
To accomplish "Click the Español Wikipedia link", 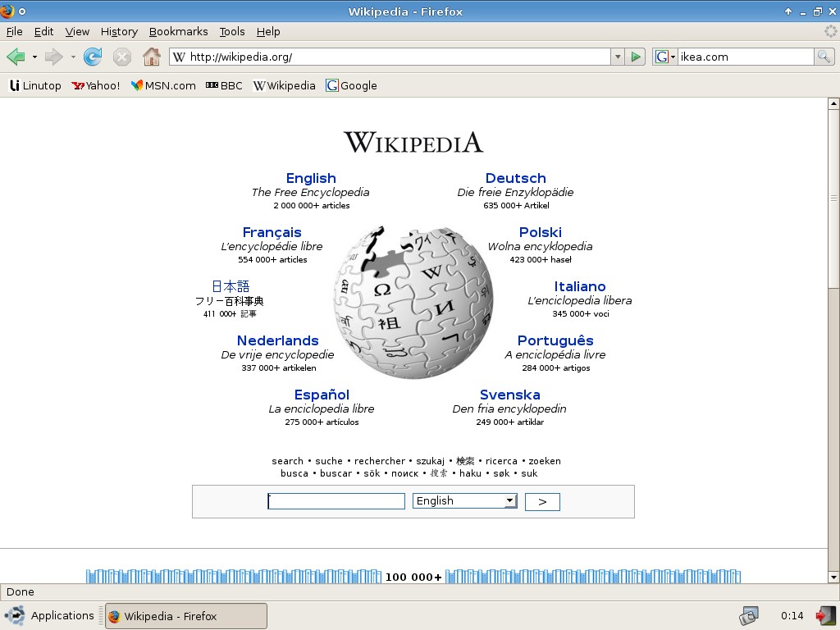I will pos(322,395).
